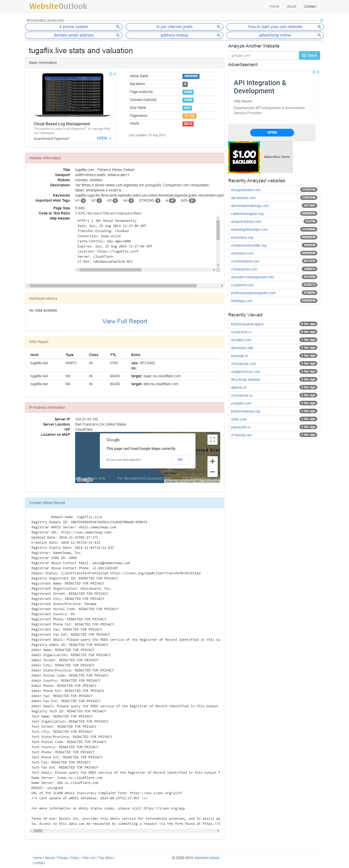Image resolution: width=349 pixels, height=868 pixels.
Task: Open movie4me.cc in recently viewed
Action: click(241, 332)
